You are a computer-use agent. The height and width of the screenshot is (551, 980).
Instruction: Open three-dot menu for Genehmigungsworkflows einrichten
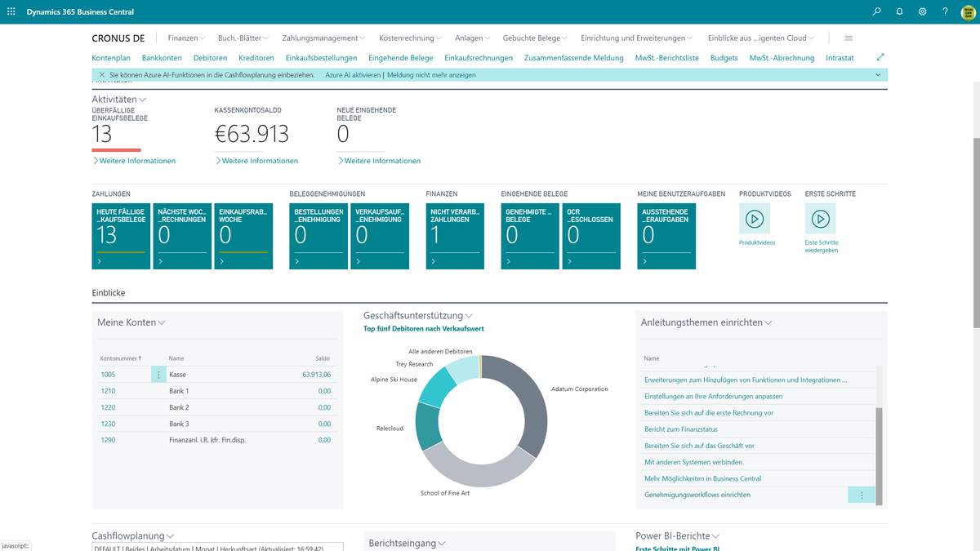pos(862,495)
